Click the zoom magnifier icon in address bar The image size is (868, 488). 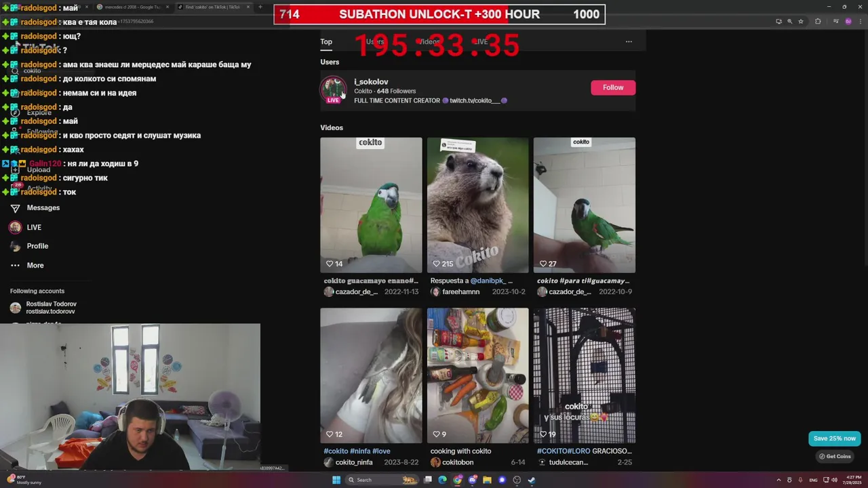(789, 22)
